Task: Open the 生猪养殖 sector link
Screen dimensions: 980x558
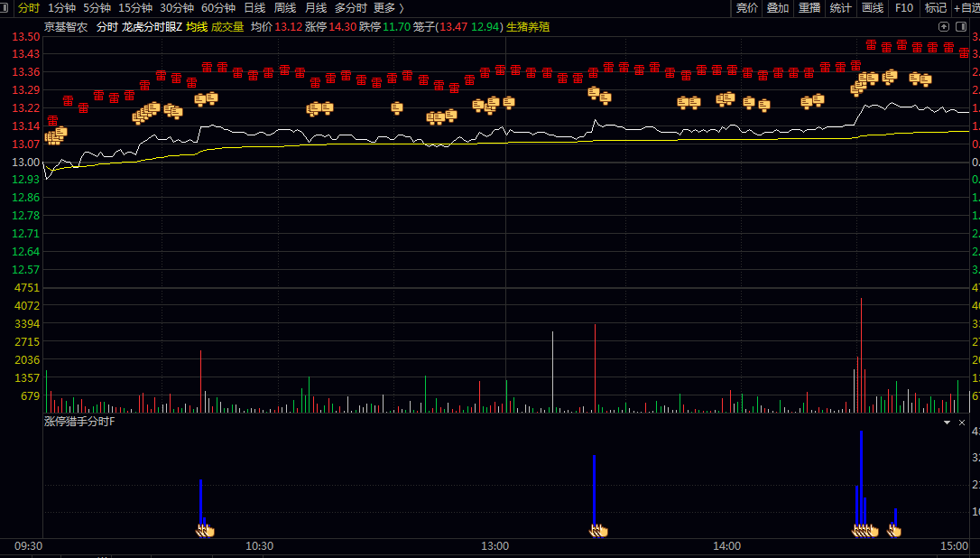Action: click(x=528, y=27)
